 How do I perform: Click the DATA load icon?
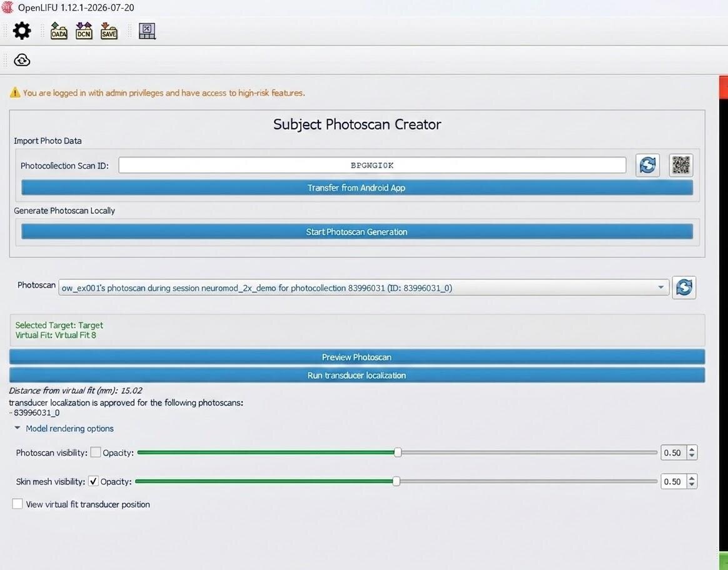coord(59,31)
